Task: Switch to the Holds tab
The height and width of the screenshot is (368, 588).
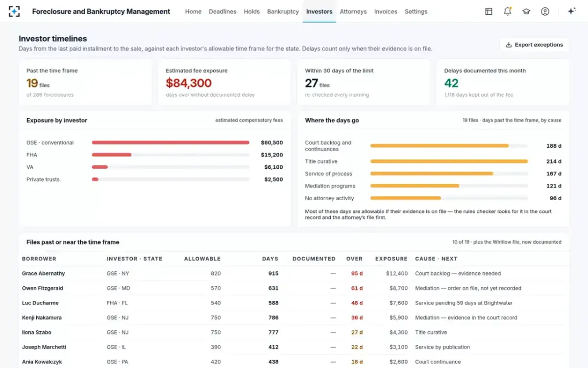Action: [x=252, y=11]
